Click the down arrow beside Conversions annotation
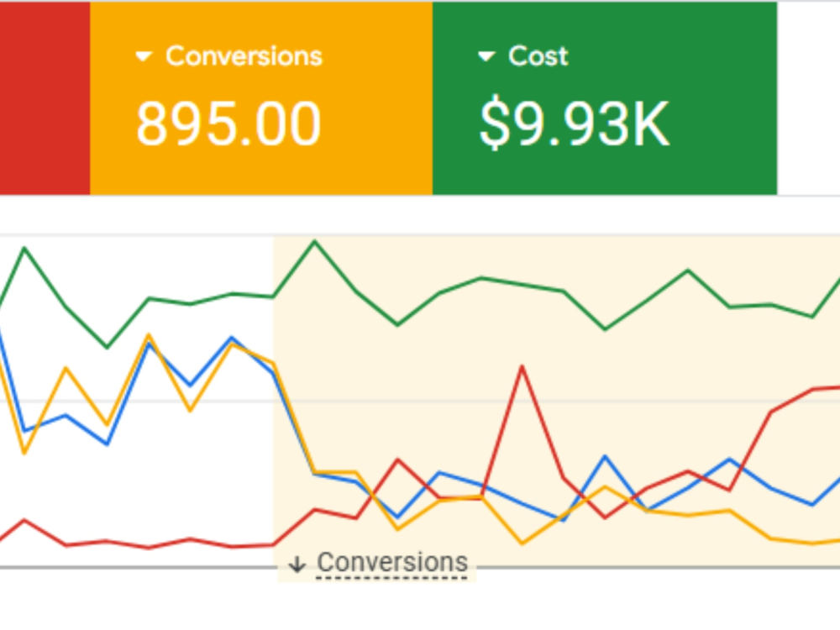 tap(297, 564)
